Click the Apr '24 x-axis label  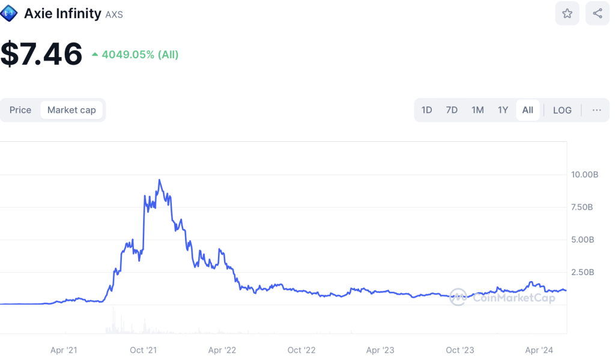tap(539, 350)
